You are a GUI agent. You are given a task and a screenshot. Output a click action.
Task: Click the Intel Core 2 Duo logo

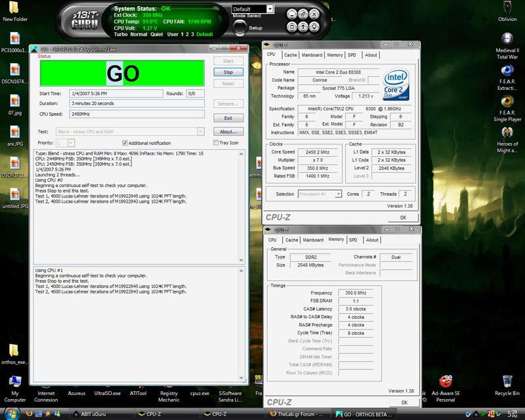396,85
